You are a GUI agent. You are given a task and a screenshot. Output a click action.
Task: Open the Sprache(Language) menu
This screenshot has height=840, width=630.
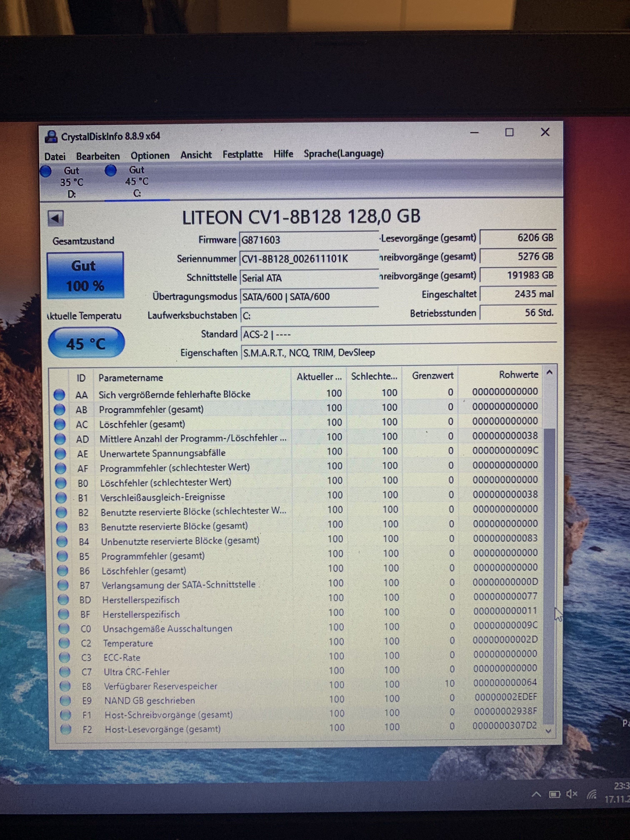(x=343, y=153)
